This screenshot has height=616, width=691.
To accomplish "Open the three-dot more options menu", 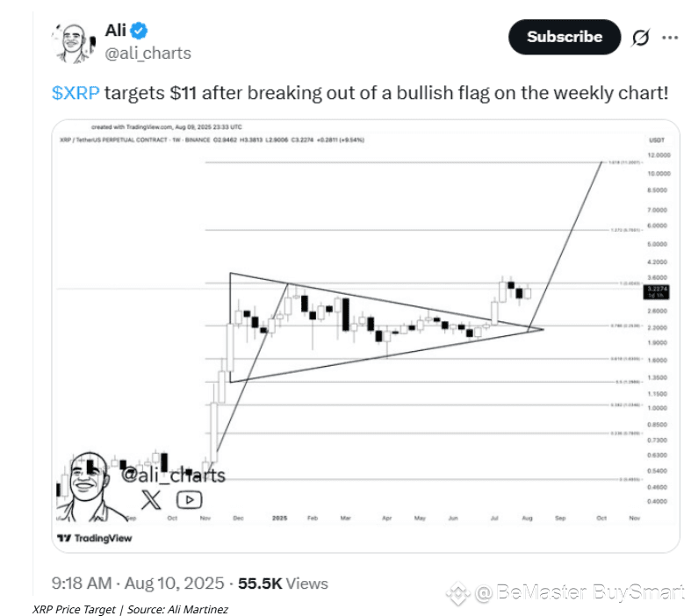I will tap(670, 38).
